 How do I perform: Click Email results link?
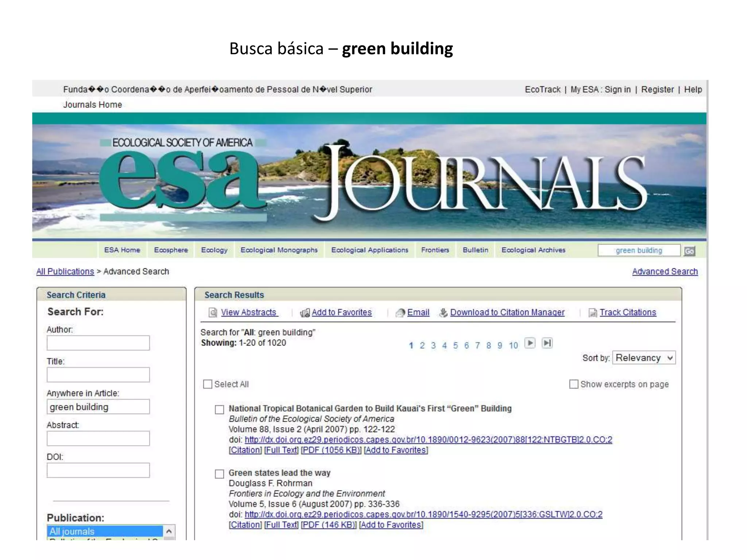(418, 312)
